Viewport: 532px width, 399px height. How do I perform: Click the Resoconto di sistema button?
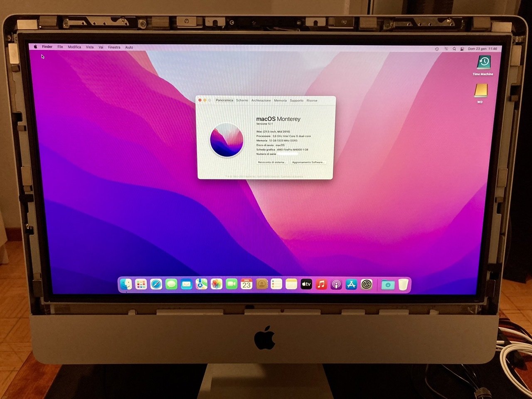tap(272, 162)
